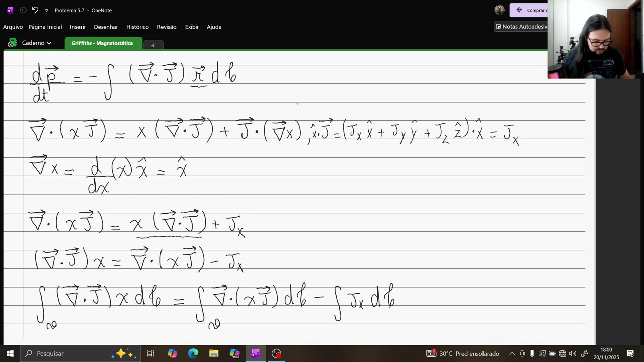Viewport: 644px width, 362px height.
Task: Click the Back navigation arrow
Action: point(23,10)
